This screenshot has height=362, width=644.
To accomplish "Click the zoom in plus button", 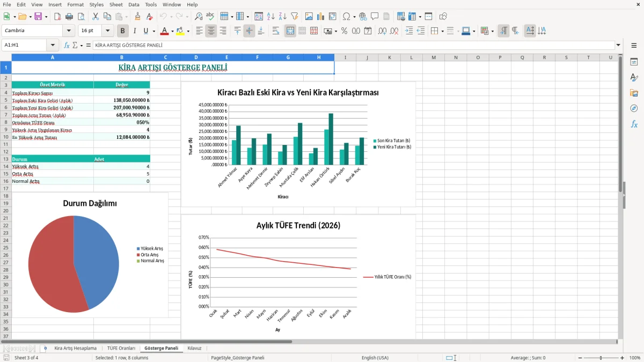I will [x=622, y=358].
